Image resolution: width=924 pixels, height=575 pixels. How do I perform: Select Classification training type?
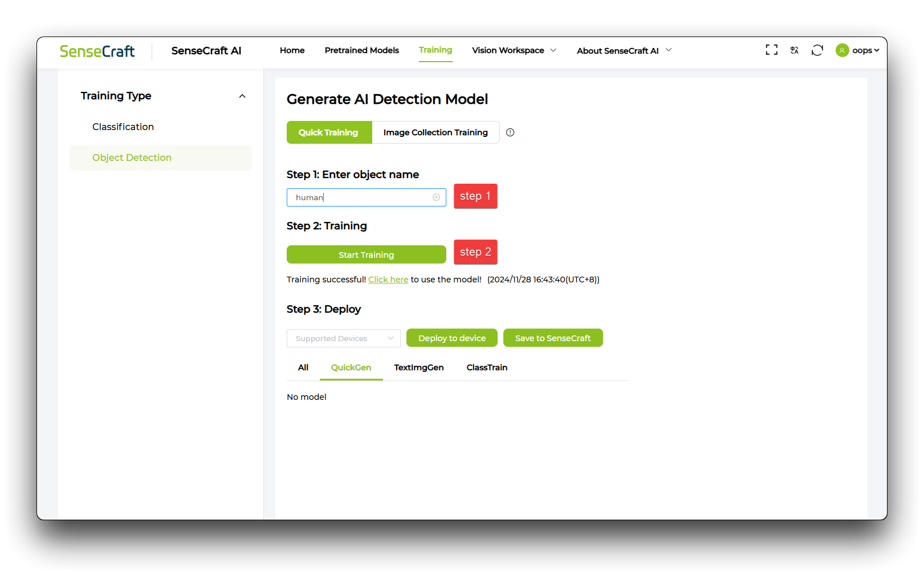point(123,127)
